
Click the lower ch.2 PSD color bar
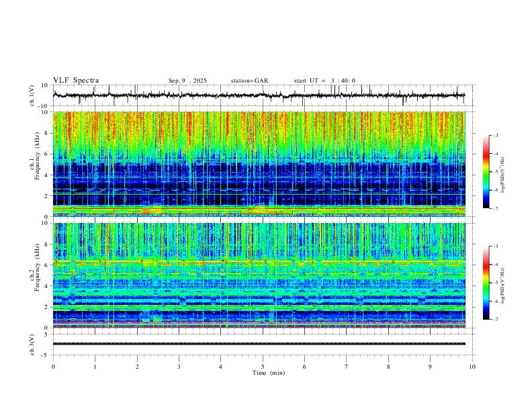click(486, 283)
